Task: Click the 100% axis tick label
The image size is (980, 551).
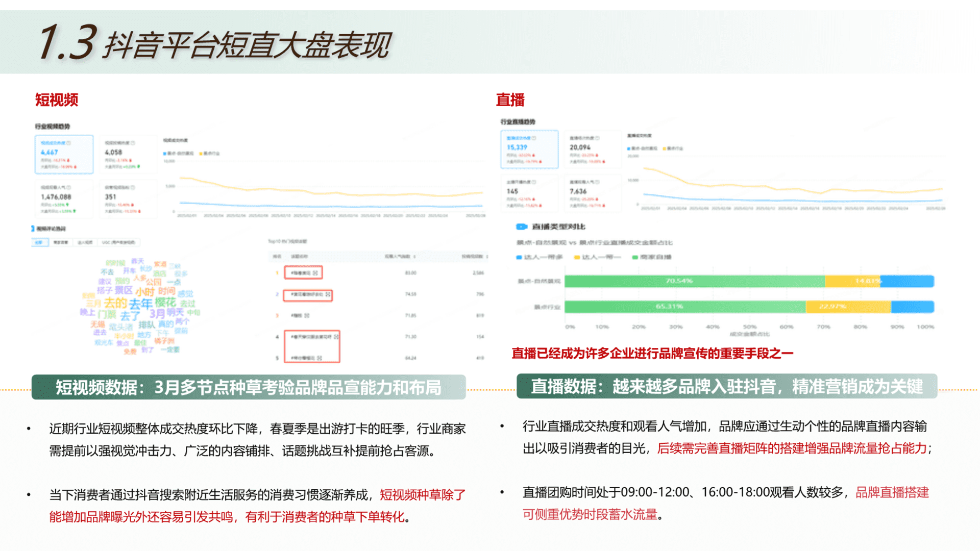Action: point(925,327)
